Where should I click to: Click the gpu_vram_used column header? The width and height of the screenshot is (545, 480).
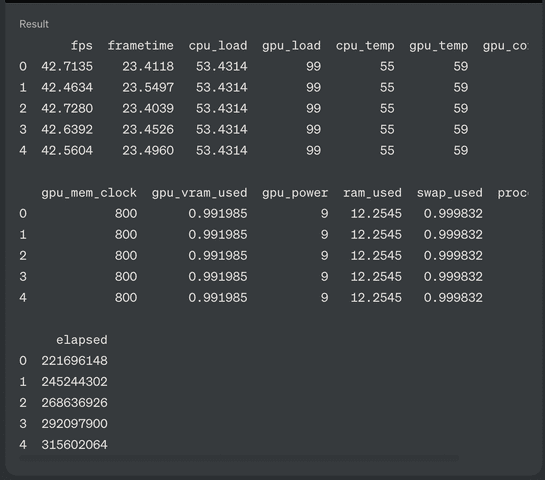[200, 193]
